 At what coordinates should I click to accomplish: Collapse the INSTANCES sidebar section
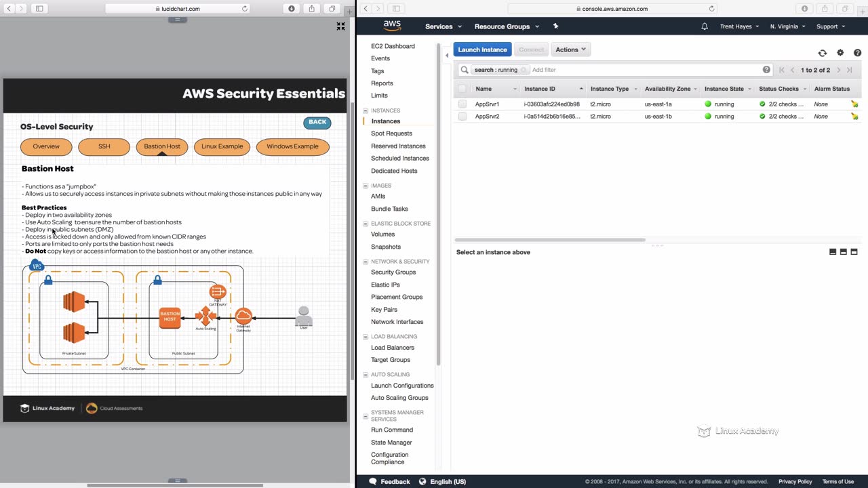click(x=366, y=110)
